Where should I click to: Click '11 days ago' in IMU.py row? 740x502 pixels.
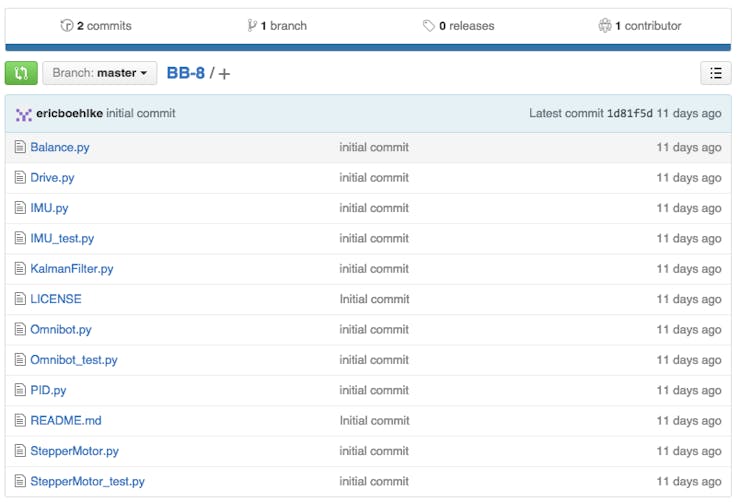coord(689,208)
